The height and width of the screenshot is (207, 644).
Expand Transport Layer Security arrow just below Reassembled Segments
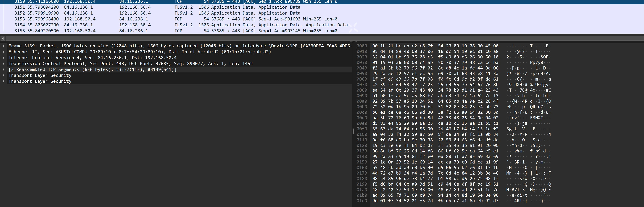point(3,75)
